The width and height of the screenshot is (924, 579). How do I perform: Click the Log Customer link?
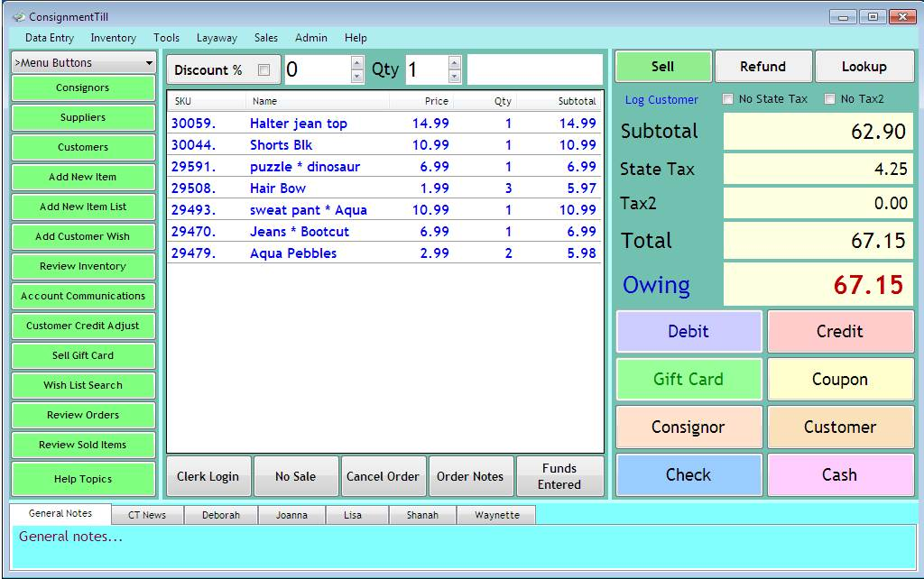pos(661,100)
